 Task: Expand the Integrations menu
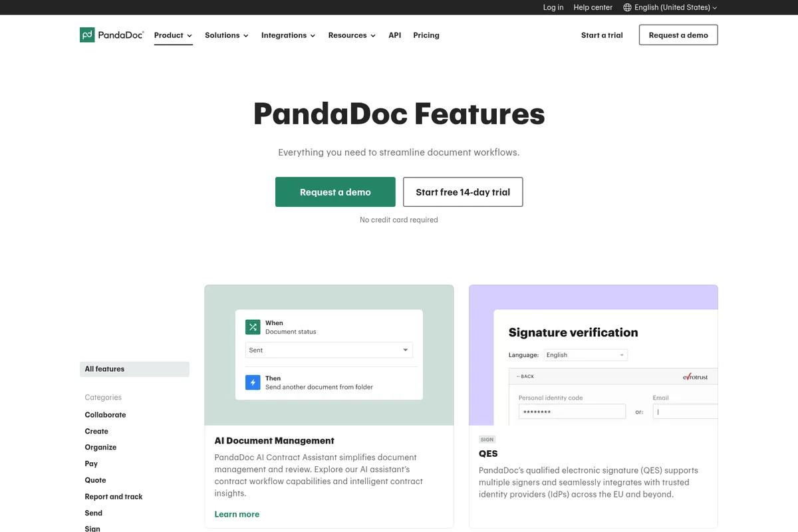pyautogui.click(x=288, y=35)
